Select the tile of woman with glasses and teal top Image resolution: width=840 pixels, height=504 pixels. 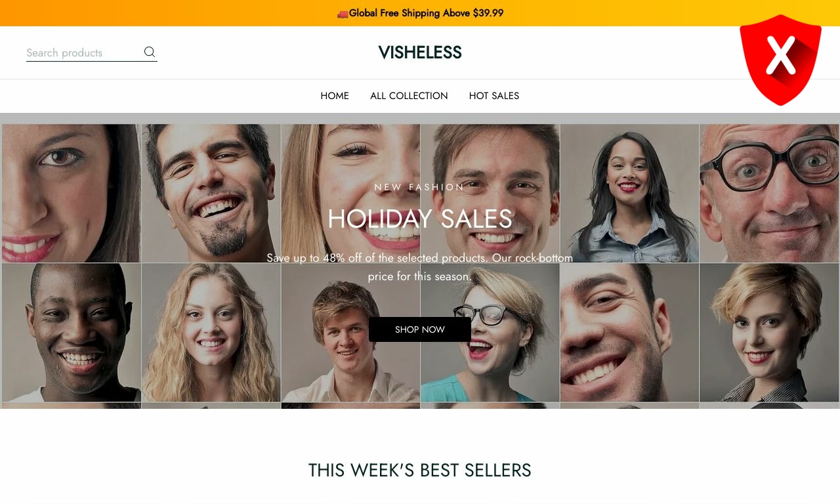490,333
